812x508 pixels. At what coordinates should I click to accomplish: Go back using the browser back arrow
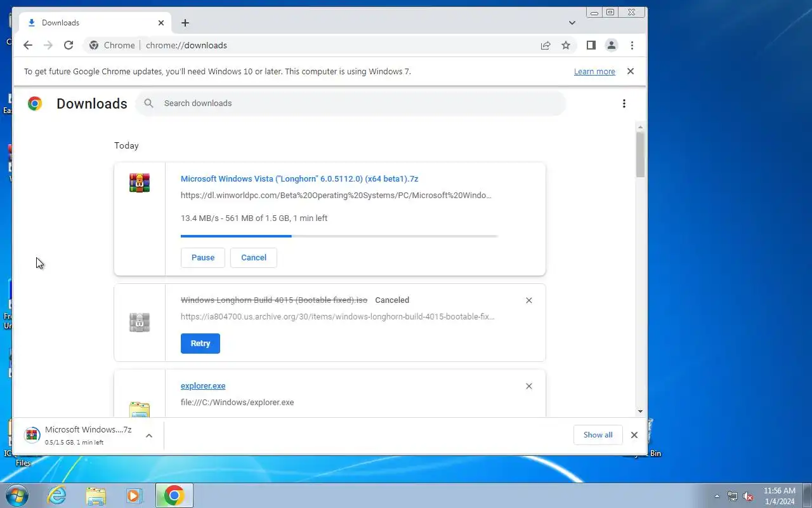[x=27, y=45]
